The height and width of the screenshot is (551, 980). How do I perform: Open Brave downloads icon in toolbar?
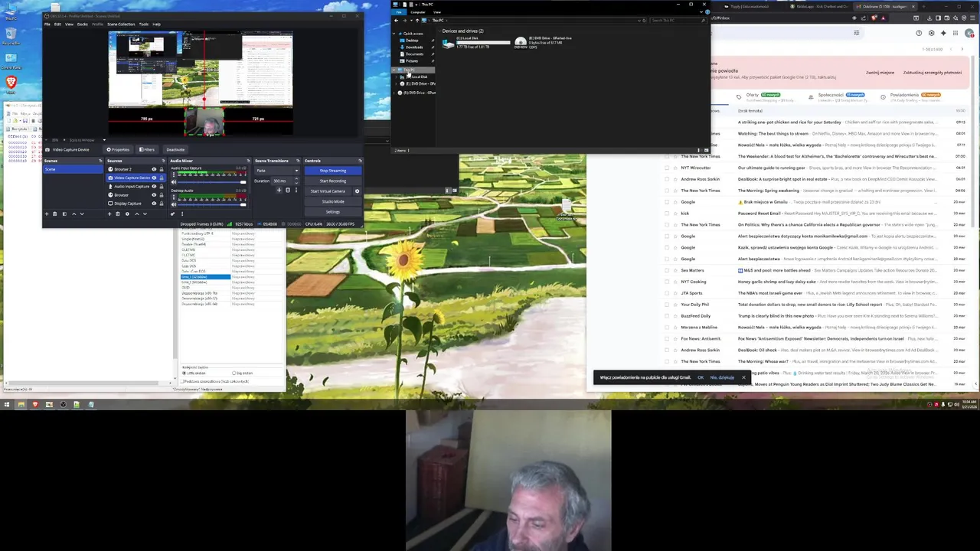[x=929, y=18]
